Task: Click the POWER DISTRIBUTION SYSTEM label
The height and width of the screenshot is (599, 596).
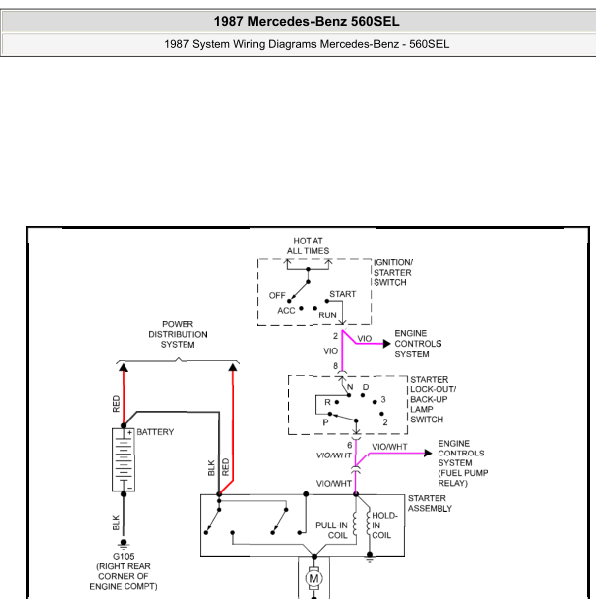Action: coord(178,334)
